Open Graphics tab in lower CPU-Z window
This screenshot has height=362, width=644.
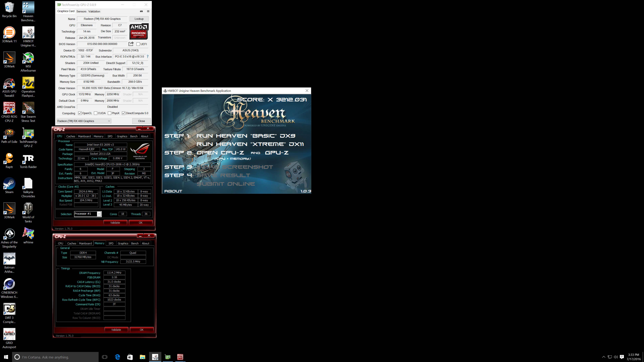coord(123,243)
